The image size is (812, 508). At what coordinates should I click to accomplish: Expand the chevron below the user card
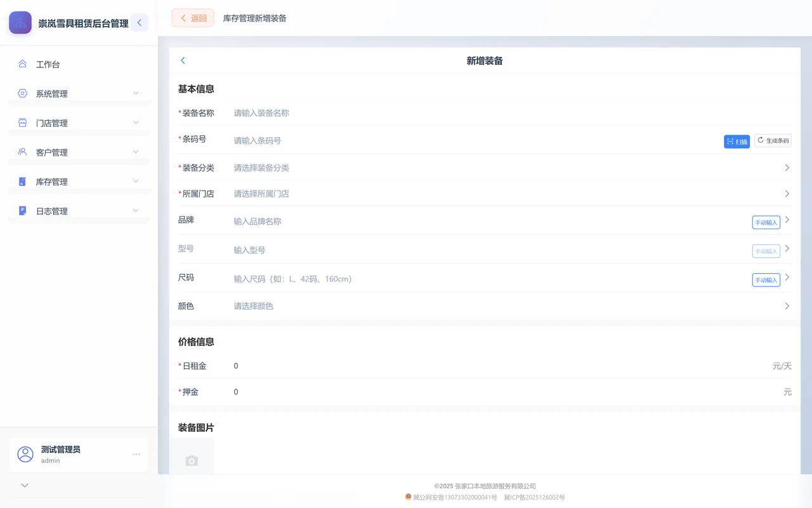[x=25, y=485]
